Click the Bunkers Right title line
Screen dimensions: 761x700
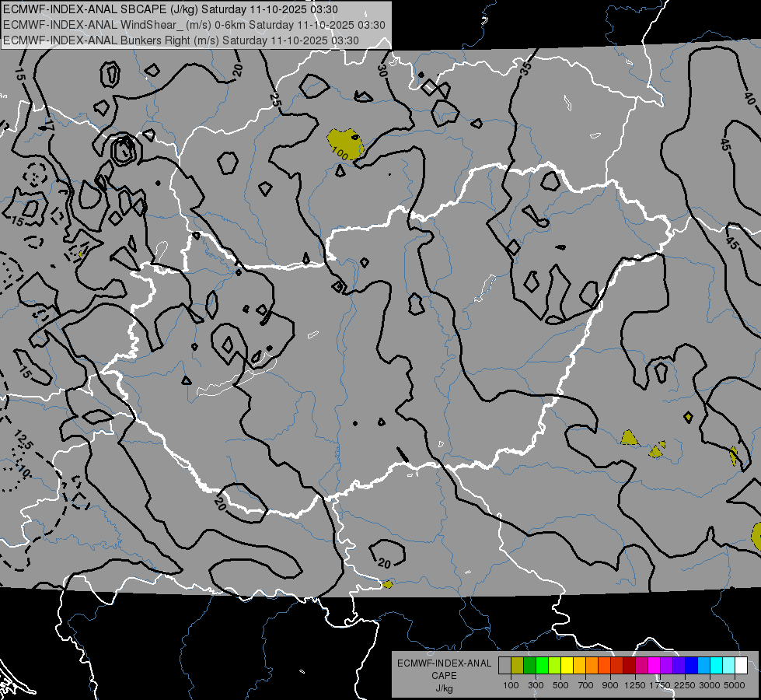(181, 40)
